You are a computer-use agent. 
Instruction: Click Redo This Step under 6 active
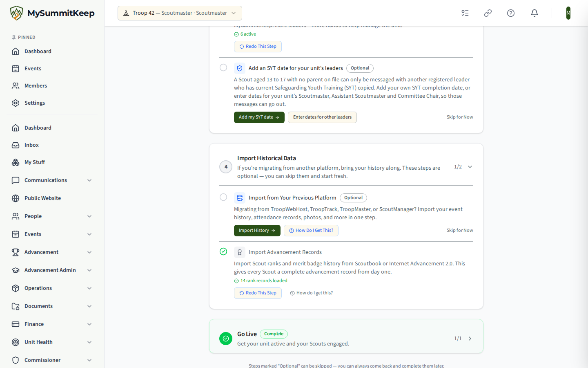click(x=258, y=47)
